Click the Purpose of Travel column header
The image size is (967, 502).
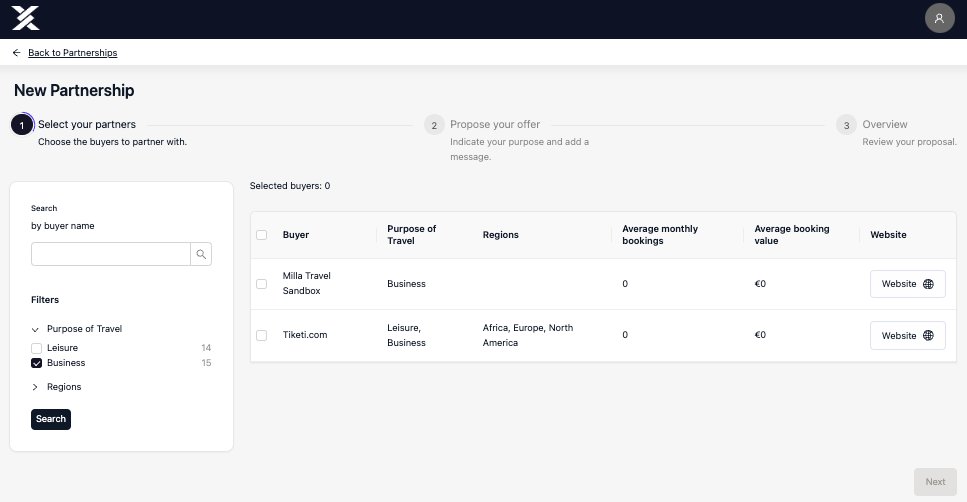(x=411, y=235)
